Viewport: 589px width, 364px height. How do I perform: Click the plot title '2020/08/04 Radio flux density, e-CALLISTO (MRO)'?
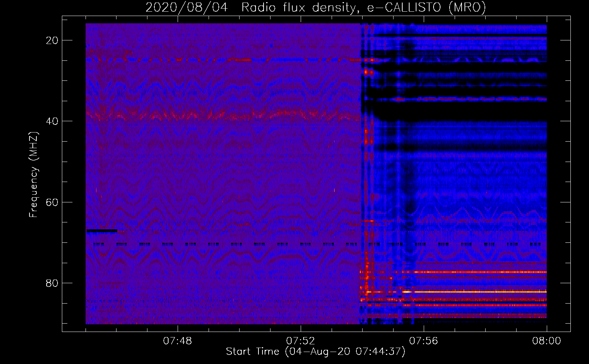point(316,7)
